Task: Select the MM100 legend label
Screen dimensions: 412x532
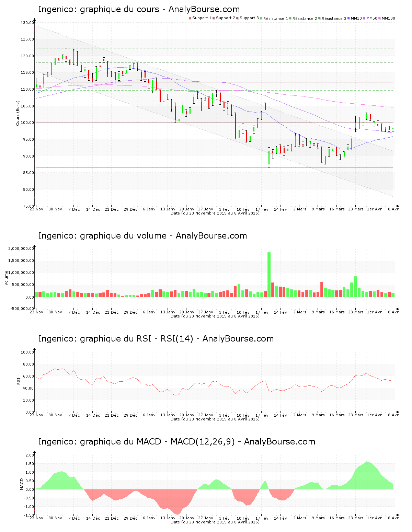Action: [x=388, y=18]
